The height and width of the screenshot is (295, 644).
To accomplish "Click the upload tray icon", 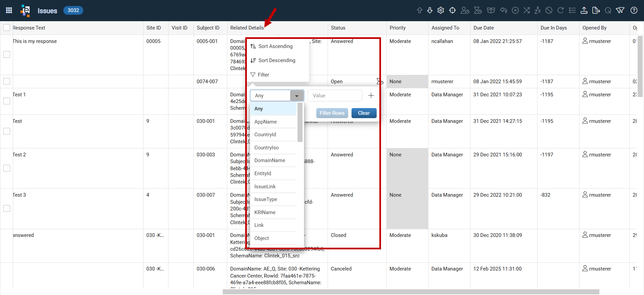I will point(584,10).
